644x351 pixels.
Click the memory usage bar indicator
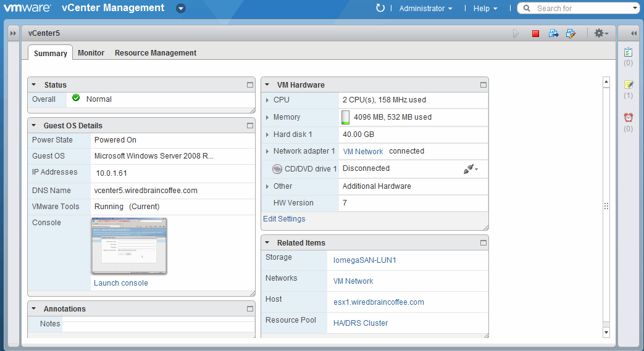tap(345, 117)
